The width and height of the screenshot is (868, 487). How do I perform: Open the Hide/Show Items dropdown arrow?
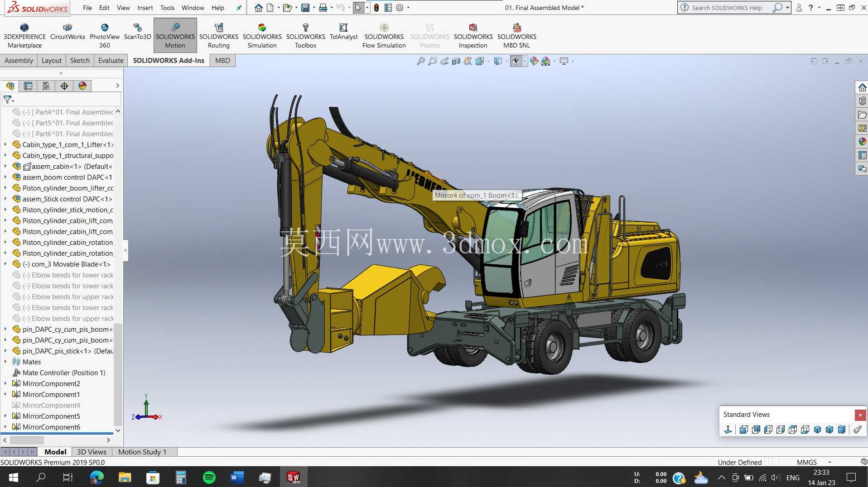click(x=525, y=61)
